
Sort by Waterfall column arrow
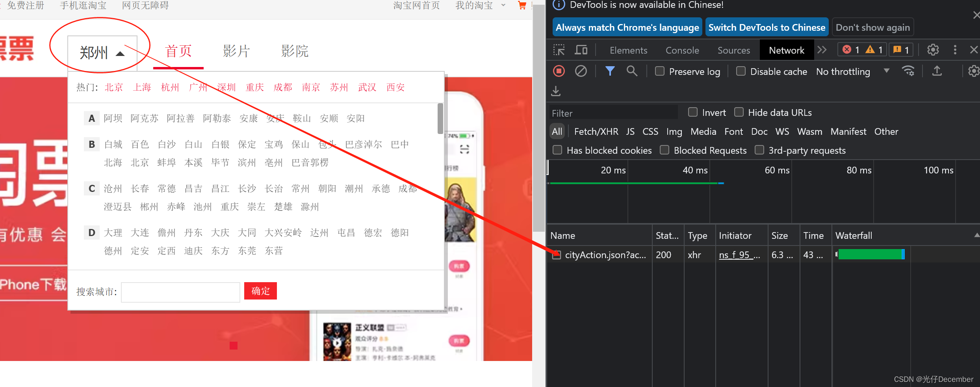(x=976, y=235)
